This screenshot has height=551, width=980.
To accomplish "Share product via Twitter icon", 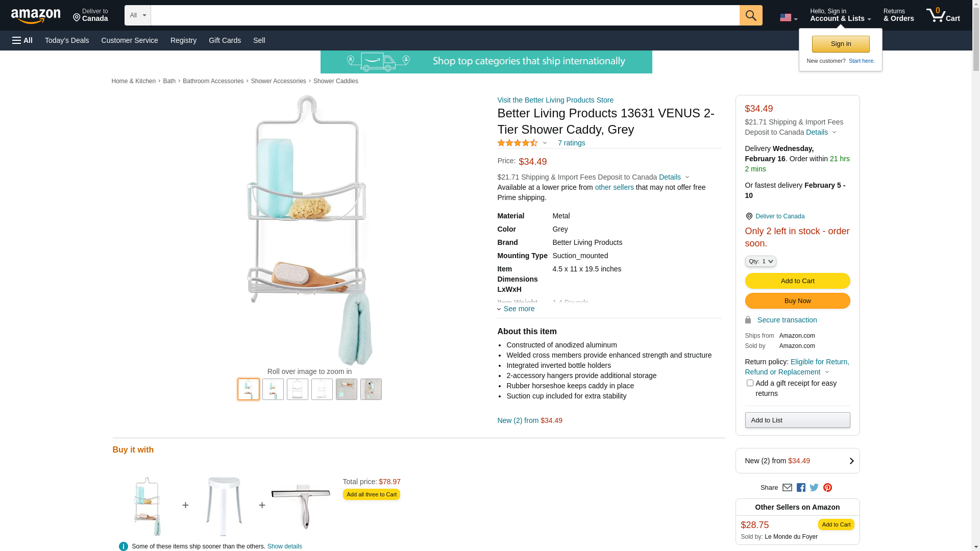I will pyautogui.click(x=814, y=488).
